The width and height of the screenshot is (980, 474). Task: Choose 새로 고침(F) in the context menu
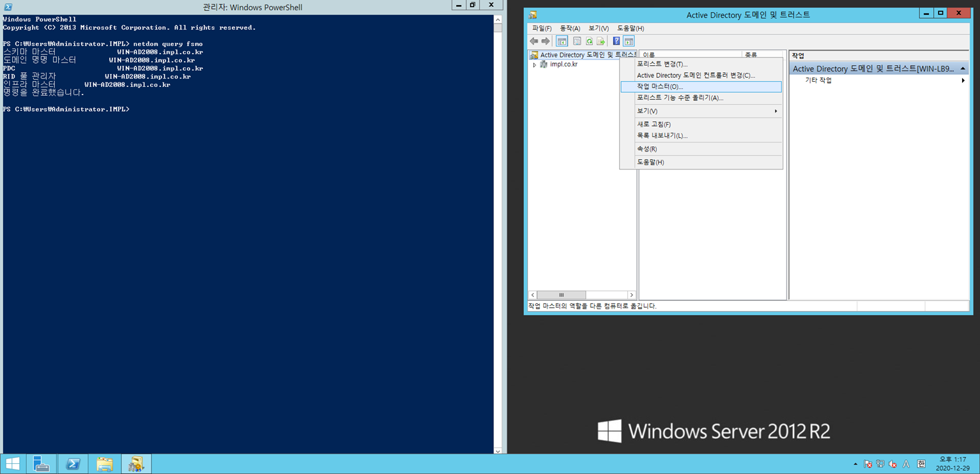click(x=701, y=125)
